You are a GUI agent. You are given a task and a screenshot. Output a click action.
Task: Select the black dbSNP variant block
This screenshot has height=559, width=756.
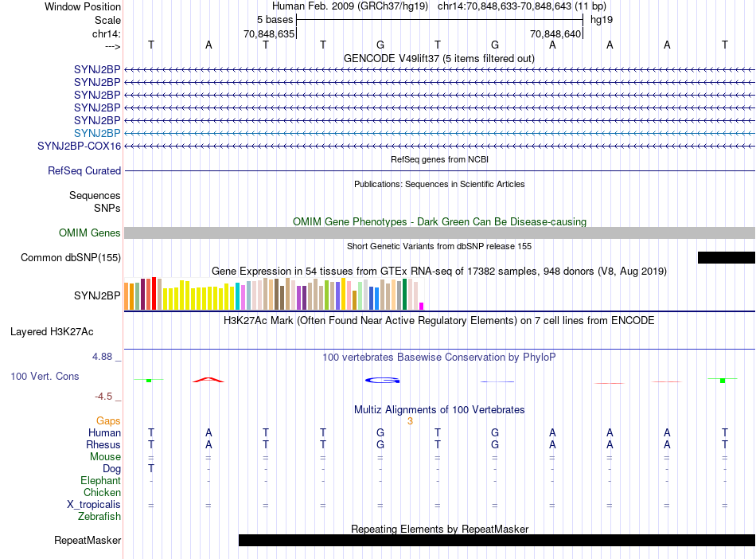click(x=726, y=257)
